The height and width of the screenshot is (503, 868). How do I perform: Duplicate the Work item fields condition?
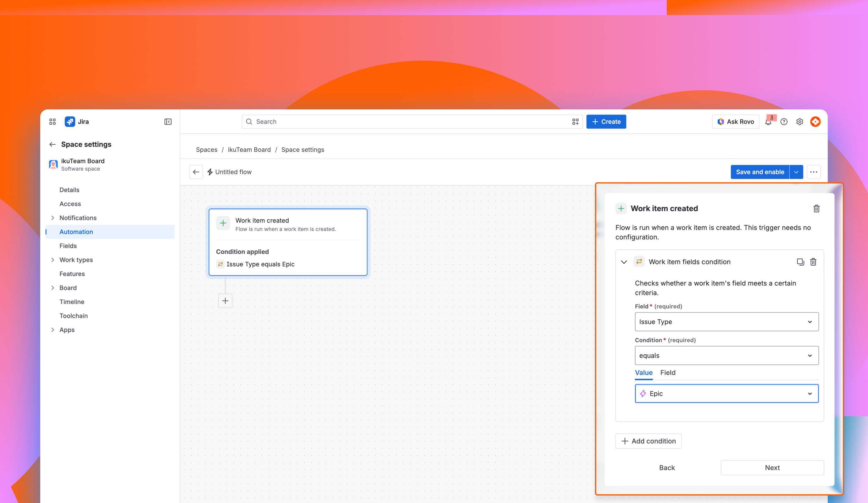(x=800, y=262)
